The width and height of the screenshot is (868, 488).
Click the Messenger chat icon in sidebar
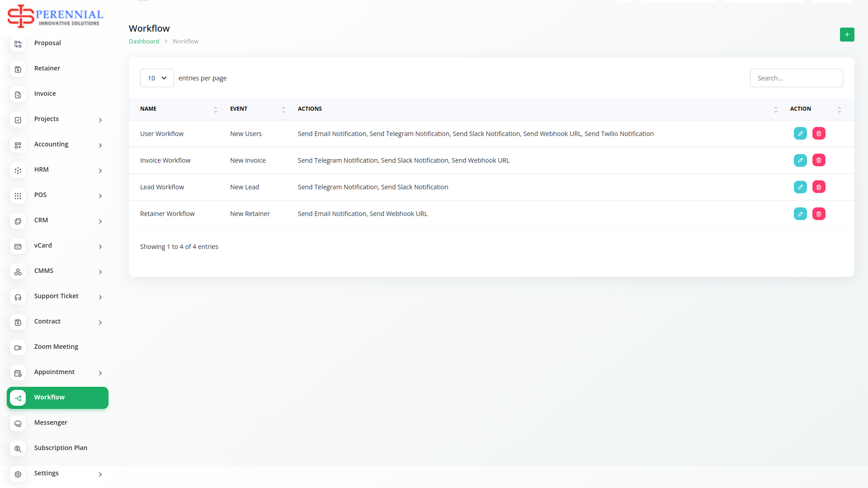coord(18,423)
